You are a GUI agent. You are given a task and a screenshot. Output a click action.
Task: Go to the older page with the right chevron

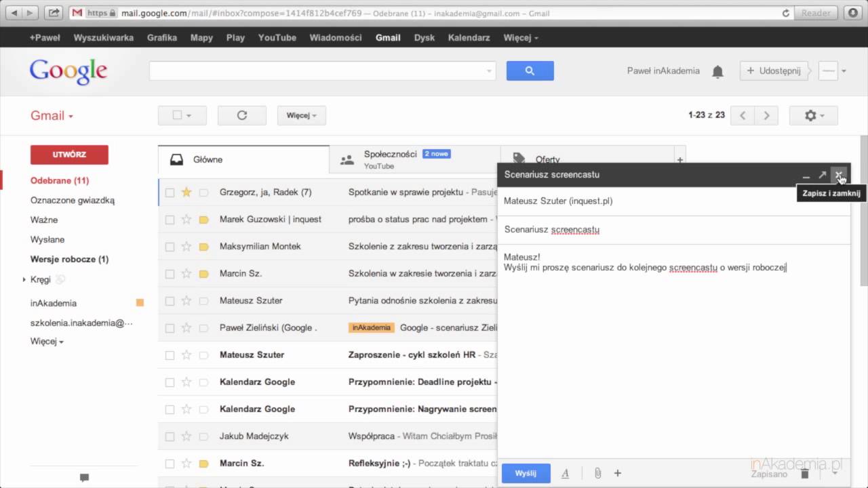[766, 115]
